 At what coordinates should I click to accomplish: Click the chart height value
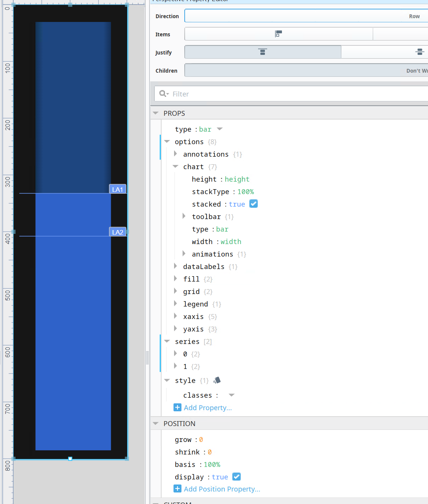click(237, 179)
